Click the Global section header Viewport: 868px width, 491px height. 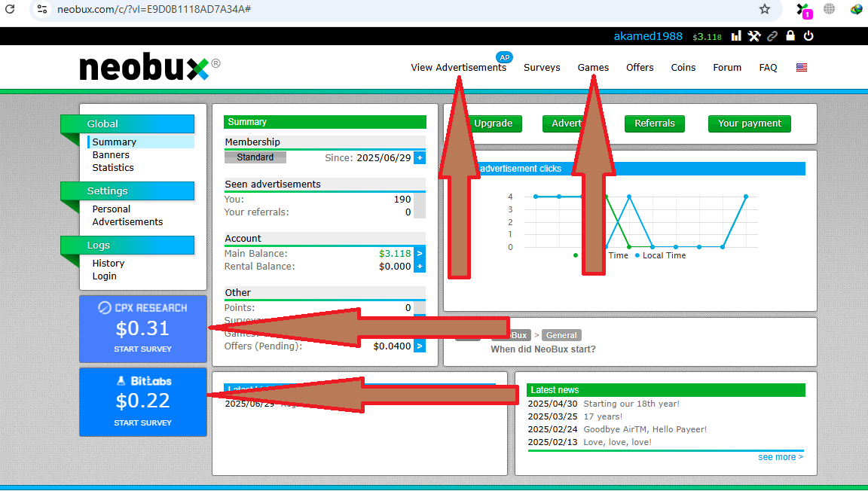(127, 124)
